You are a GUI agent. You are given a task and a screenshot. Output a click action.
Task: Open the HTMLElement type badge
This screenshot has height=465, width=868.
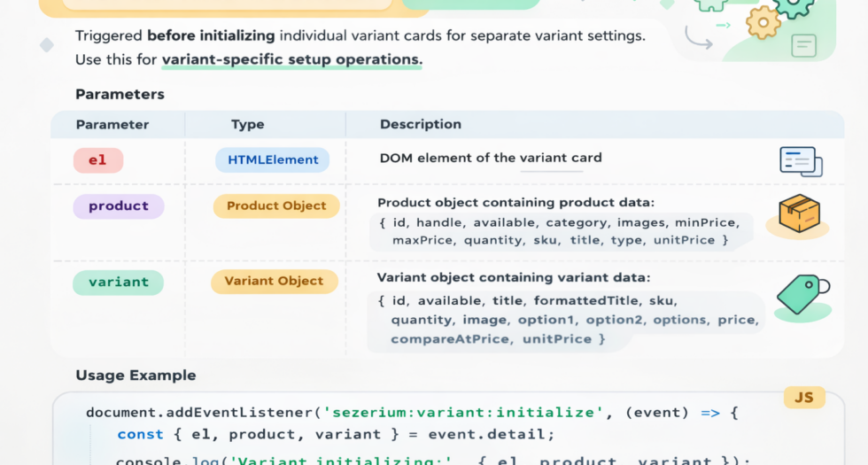[273, 160]
